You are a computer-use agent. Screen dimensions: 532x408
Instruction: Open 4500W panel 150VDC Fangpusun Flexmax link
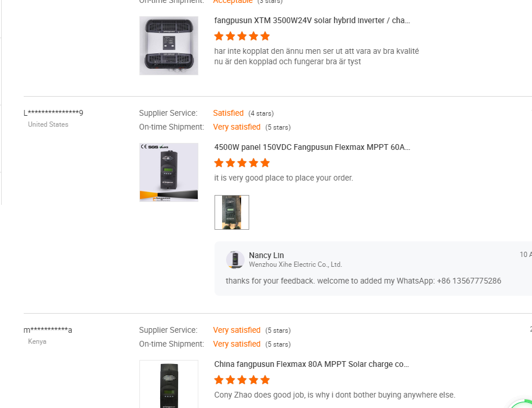click(312, 147)
